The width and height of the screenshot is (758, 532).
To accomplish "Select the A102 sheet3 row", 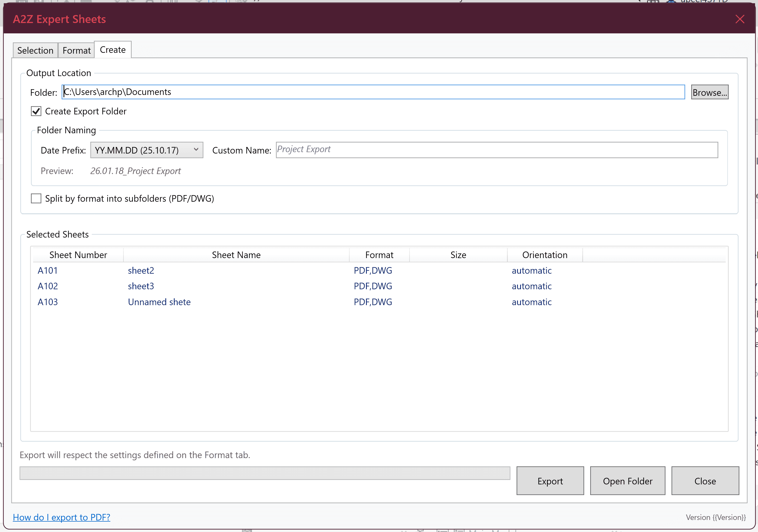I will click(141, 286).
